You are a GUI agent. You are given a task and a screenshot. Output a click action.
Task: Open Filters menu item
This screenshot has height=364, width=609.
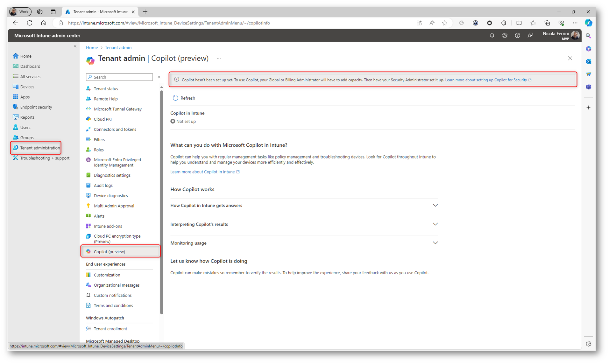click(x=99, y=139)
